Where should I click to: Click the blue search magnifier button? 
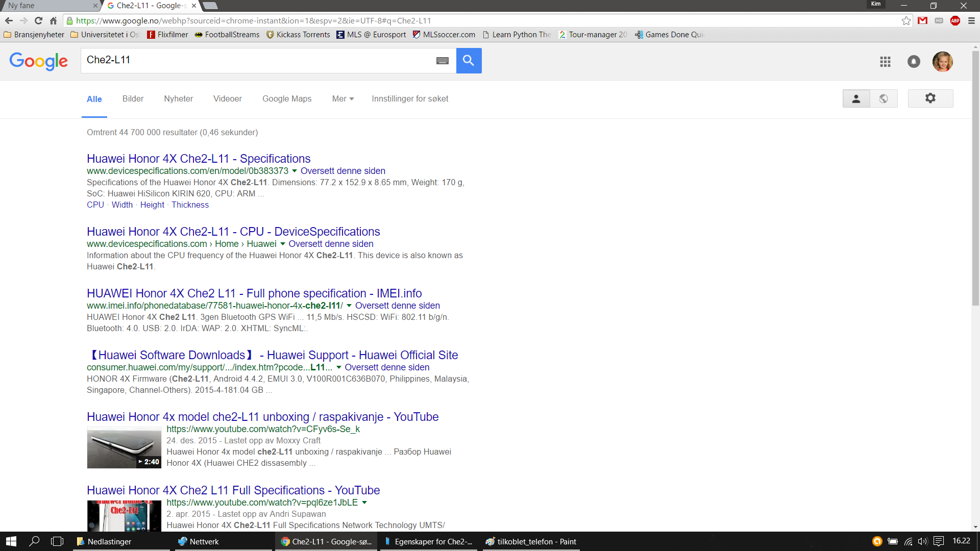(469, 61)
